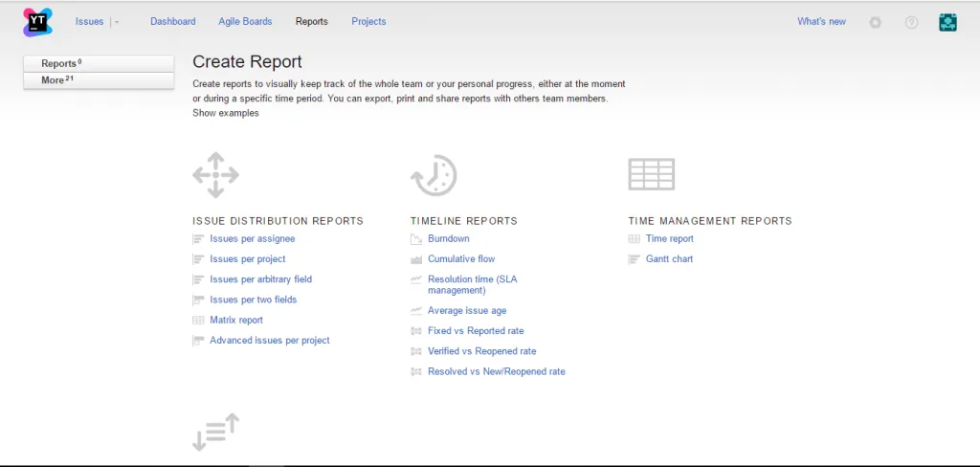The height and width of the screenshot is (467, 980).
Task: Expand the Issues dropdown arrow
Action: 116,22
